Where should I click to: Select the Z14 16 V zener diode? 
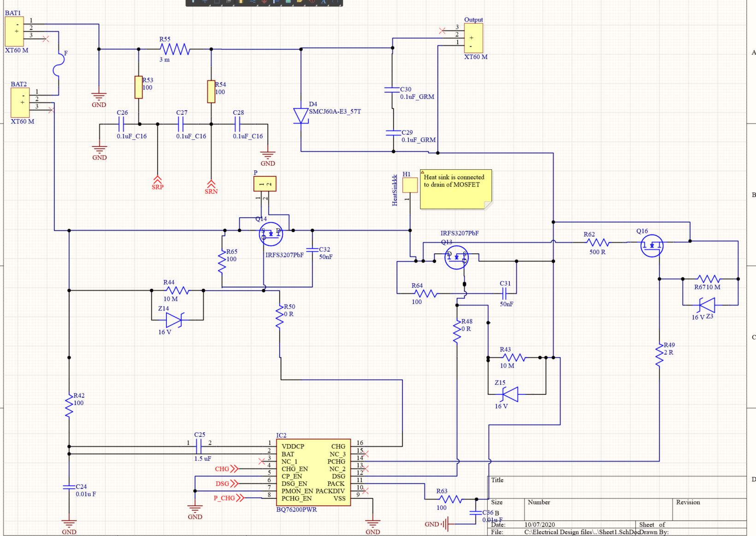point(175,320)
